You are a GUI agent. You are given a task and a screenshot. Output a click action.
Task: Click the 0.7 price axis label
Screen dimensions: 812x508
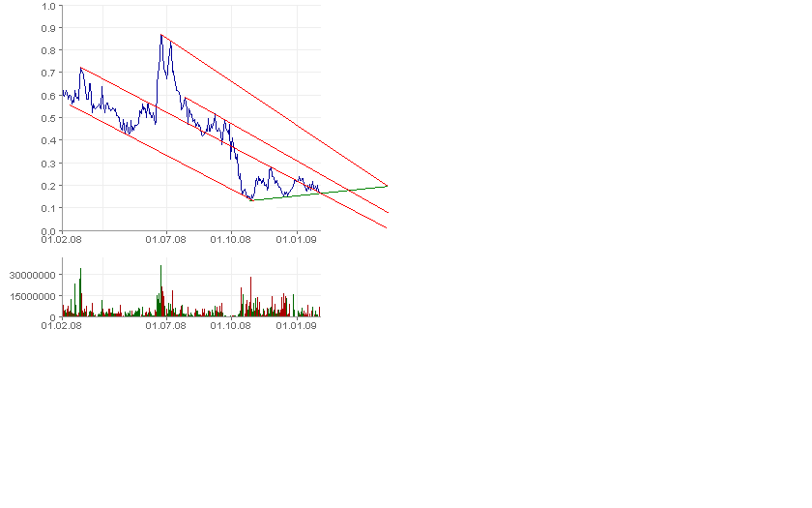[48, 74]
